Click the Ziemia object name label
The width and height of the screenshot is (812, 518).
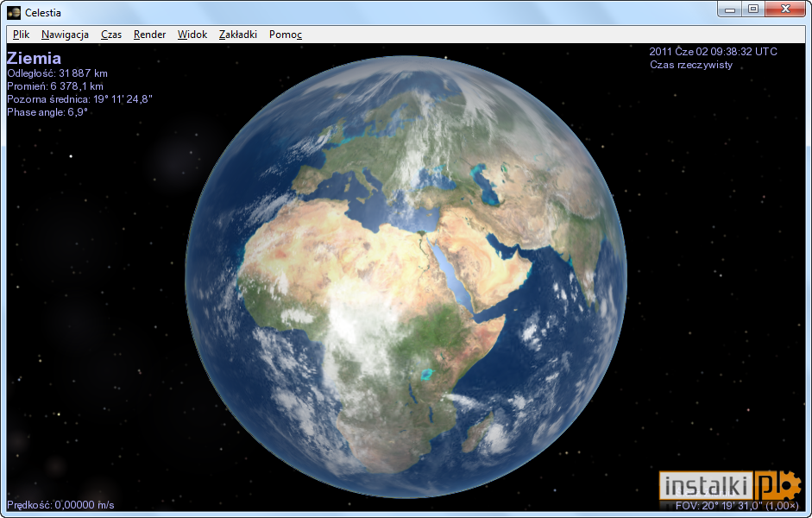pos(35,58)
